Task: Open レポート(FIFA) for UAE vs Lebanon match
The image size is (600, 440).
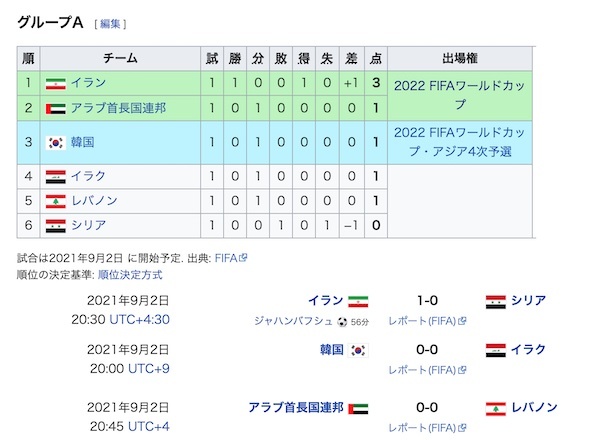Action: coord(422,428)
